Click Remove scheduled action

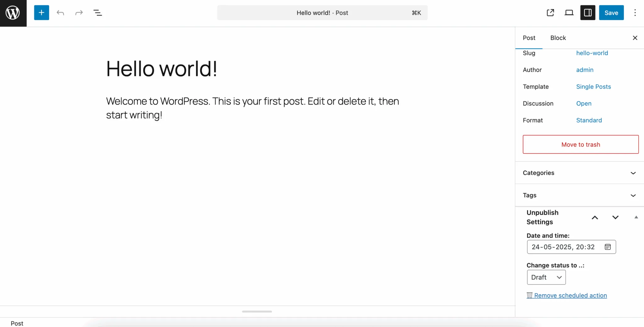(x=570, y=295)
